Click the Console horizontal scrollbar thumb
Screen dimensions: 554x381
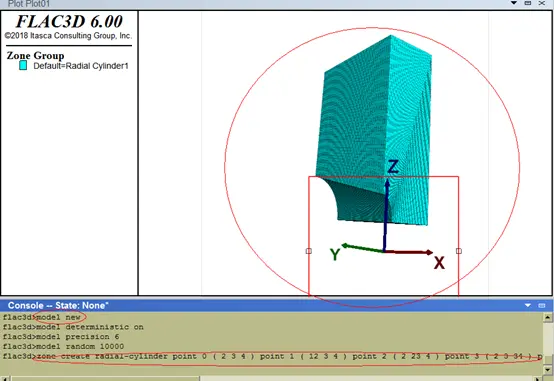coord(105,379)
